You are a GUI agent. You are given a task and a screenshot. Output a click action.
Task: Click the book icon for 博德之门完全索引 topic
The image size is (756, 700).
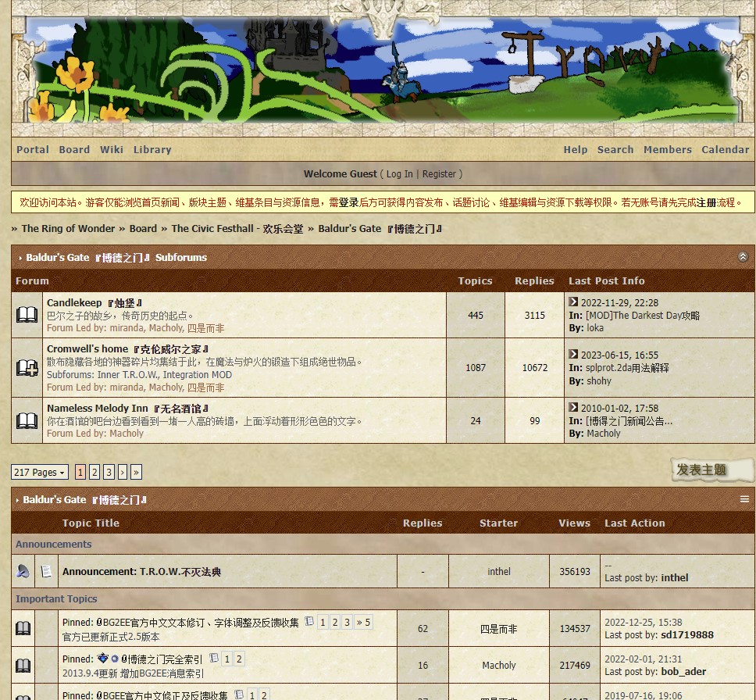coord(23,666)
